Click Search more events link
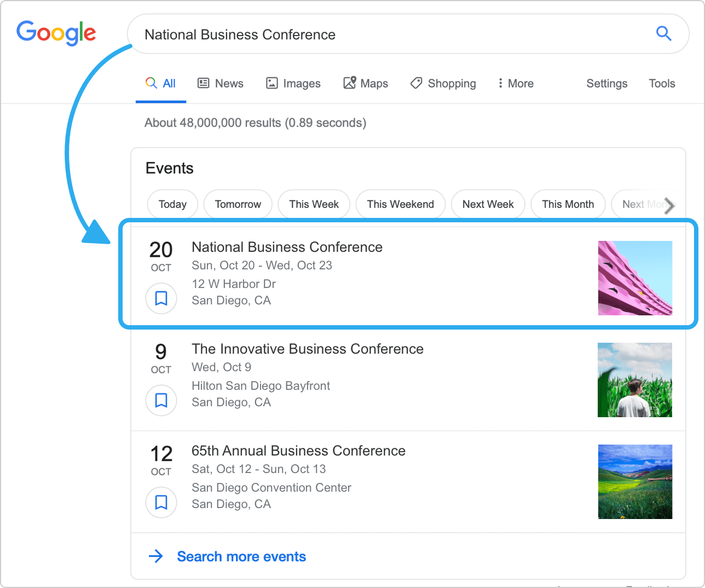Viewport: 705px width, 588px height. coord(241,556)
